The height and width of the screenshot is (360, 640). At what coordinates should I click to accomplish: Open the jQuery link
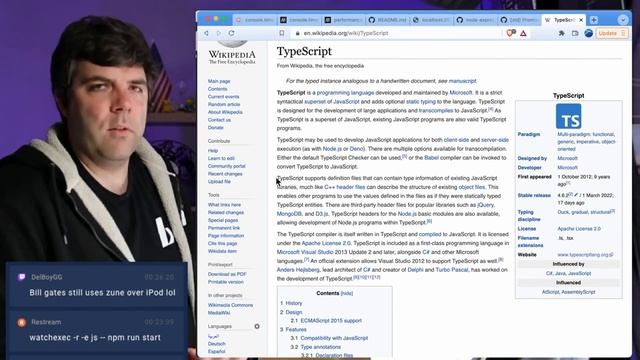click(x=485, y=205)
